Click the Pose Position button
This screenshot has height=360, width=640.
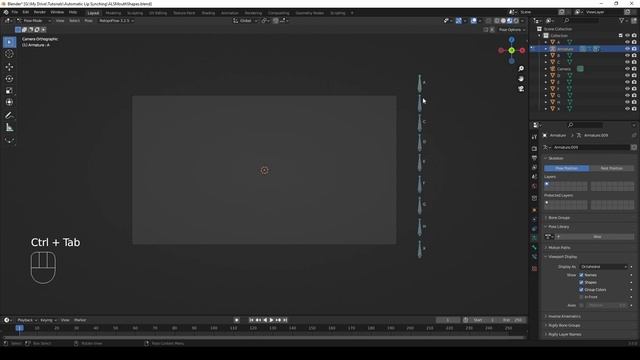[567, 168]
